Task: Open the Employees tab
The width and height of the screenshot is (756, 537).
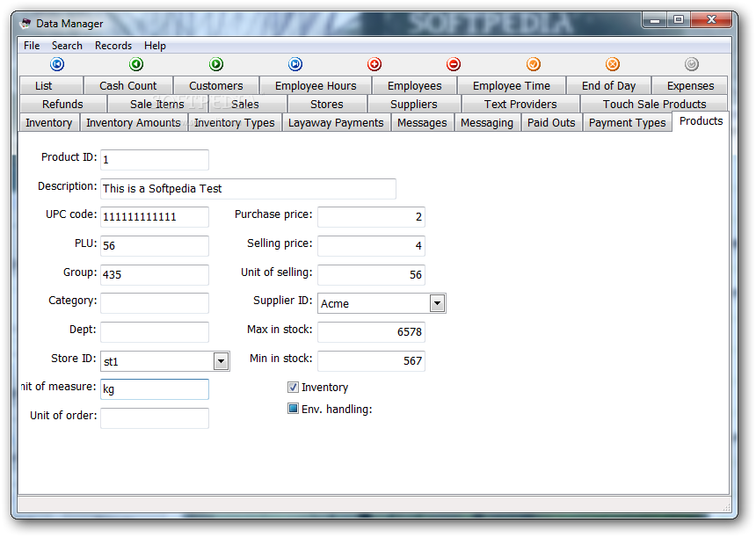Action: point(415,85)
